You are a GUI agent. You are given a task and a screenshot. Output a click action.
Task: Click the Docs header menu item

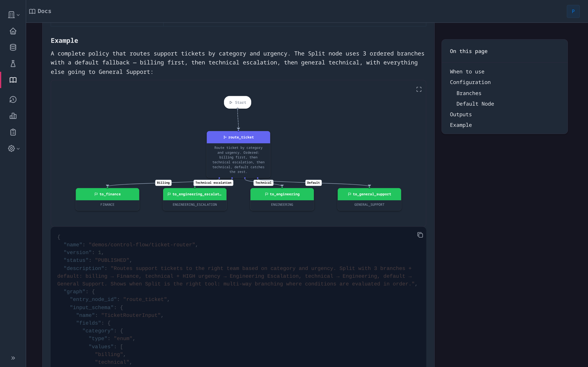(x=40, y=11)
